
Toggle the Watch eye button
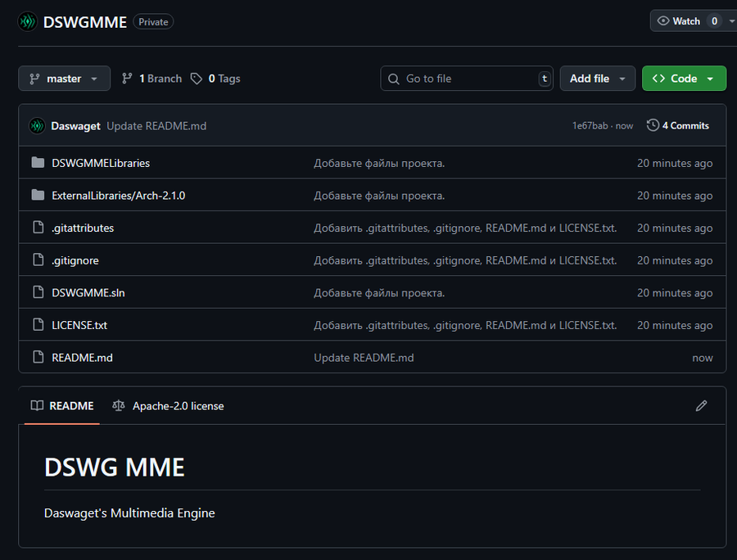tap(679, 21)
